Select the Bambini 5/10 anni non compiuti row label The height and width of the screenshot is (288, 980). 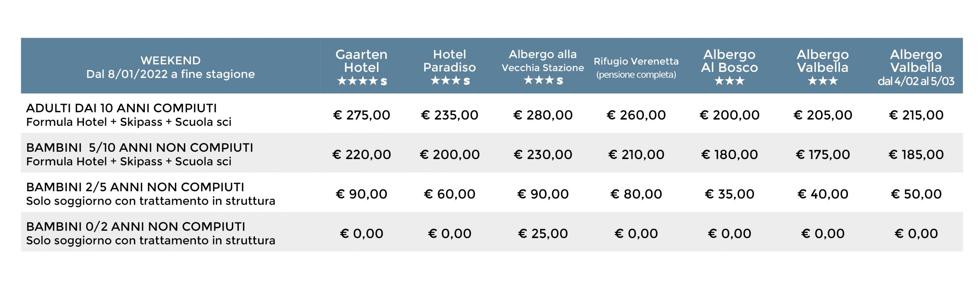point(140,154)
